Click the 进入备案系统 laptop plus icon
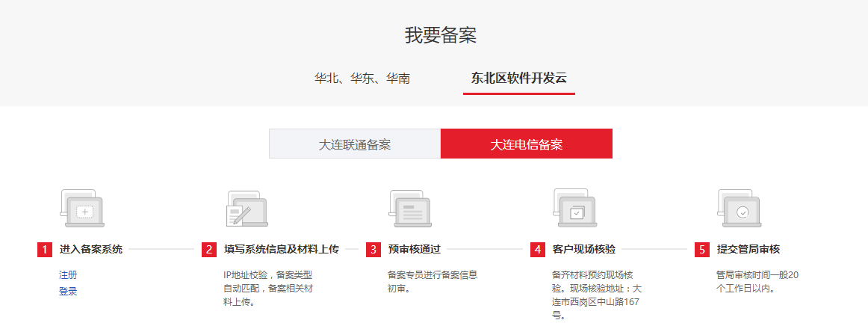Image resolution: width=868 pixels, height=329 pixels. [82, 209]
